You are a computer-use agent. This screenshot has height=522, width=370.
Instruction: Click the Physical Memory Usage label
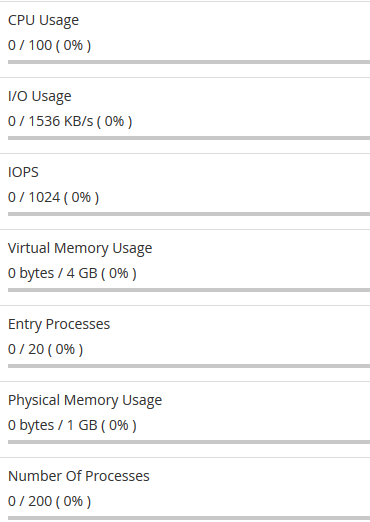click(x=85, y=400)
